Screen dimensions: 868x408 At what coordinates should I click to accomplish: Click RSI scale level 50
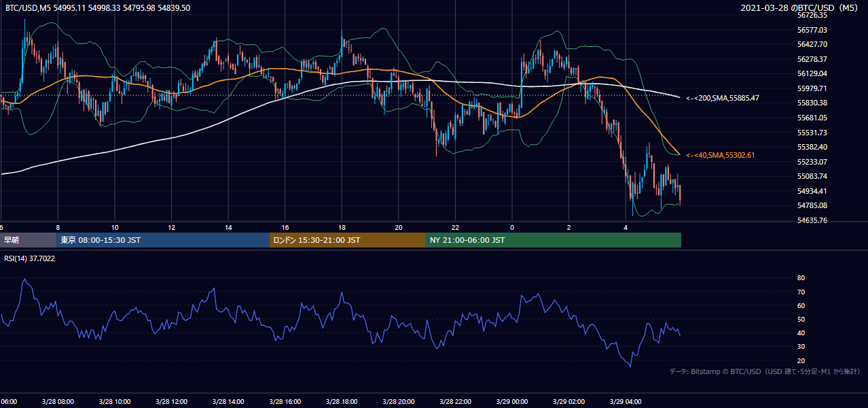801,319
